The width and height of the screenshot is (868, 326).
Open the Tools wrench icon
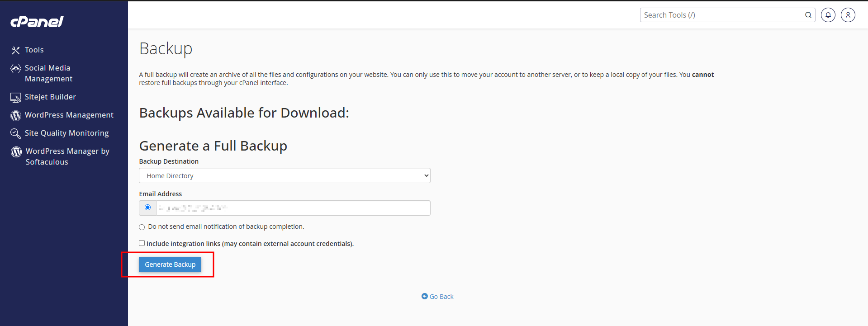(16, 50)
